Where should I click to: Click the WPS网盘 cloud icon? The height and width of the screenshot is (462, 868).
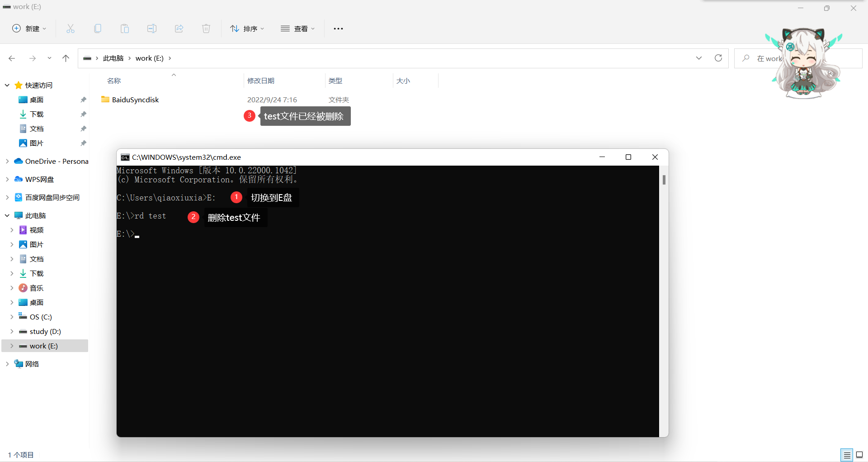(19, 179)
